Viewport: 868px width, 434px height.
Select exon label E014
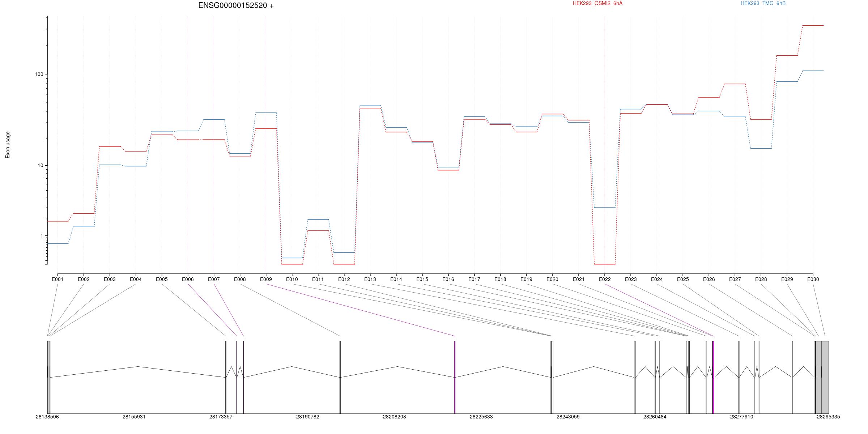(x=396, y=279)
